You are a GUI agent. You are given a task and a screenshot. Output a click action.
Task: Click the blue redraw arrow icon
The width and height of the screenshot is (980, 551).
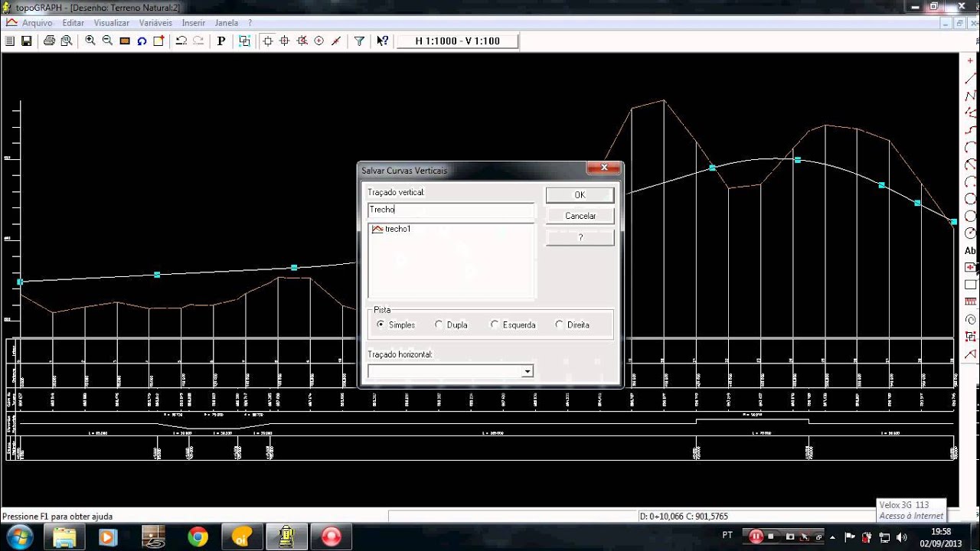(142, 41)
